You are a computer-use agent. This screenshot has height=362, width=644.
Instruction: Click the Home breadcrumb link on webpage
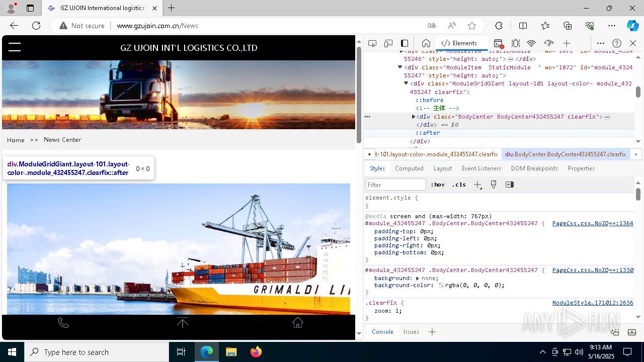[x=16, y=140]
